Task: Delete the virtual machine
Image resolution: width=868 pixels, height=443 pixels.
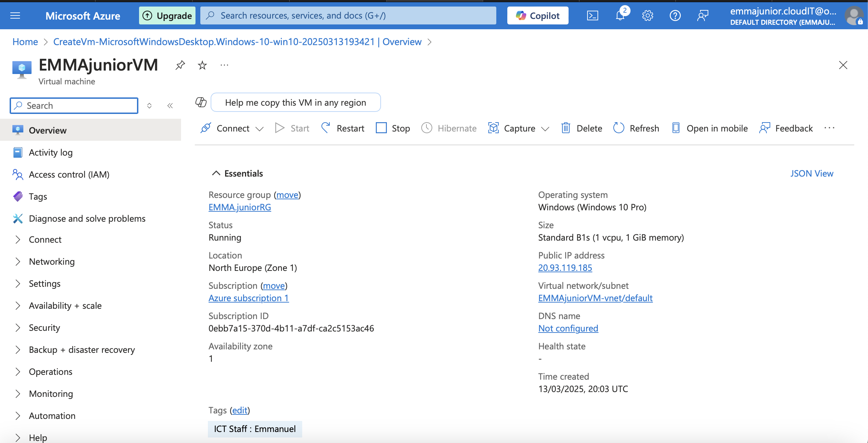Action: pos(582,128)
